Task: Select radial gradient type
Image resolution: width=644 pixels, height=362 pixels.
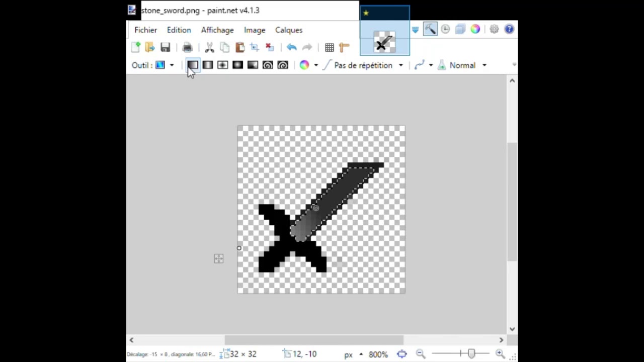Action: coord(238,65)
